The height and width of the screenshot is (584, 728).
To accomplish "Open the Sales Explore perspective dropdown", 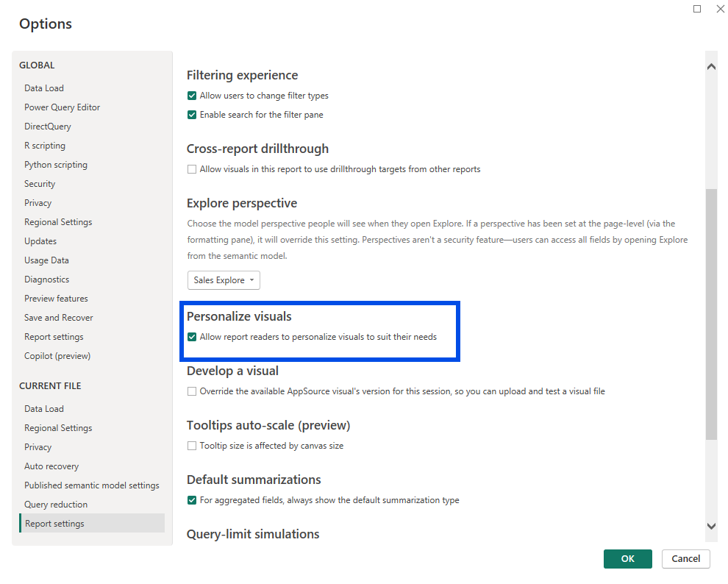I will pyautogui.click(x=224, y=280).
